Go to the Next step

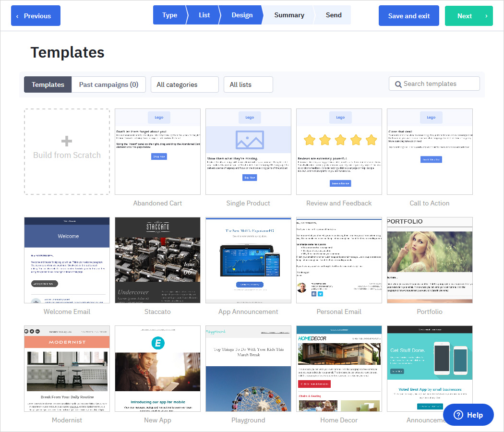(468, 16)
